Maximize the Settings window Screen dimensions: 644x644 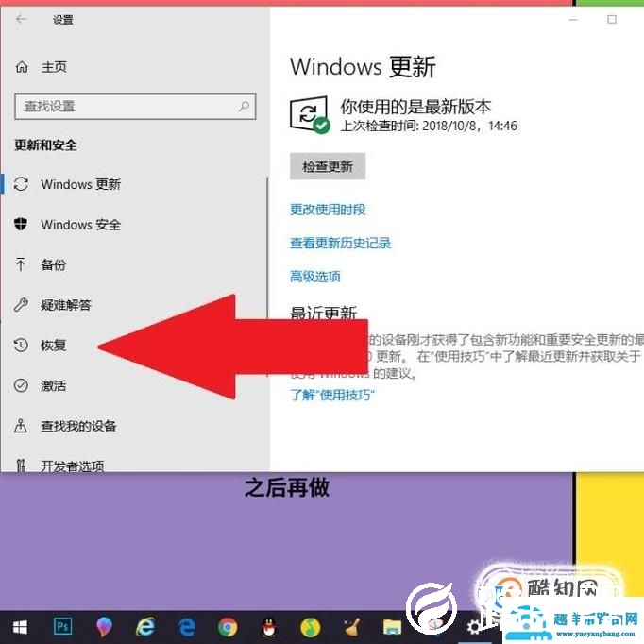(x=612, y=19)
